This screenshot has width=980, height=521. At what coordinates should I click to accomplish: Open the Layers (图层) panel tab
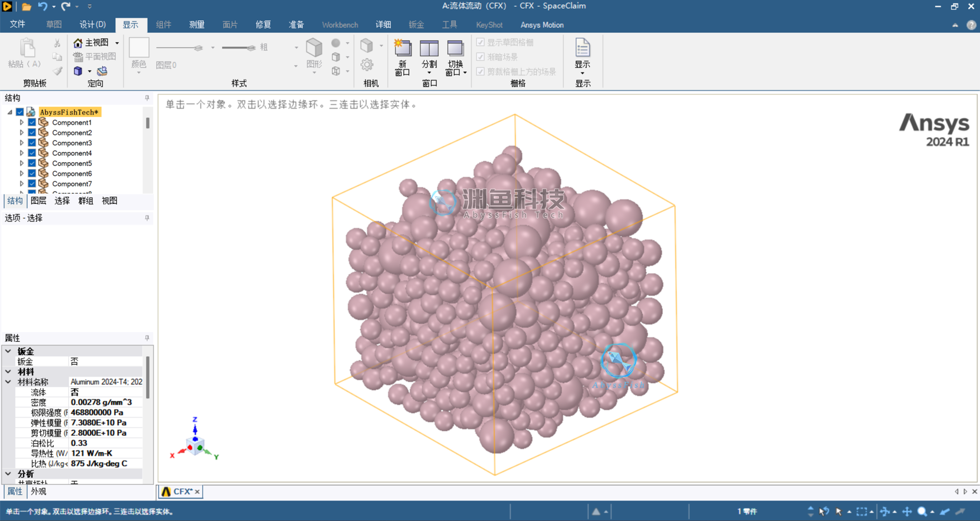tap(38, 200)
